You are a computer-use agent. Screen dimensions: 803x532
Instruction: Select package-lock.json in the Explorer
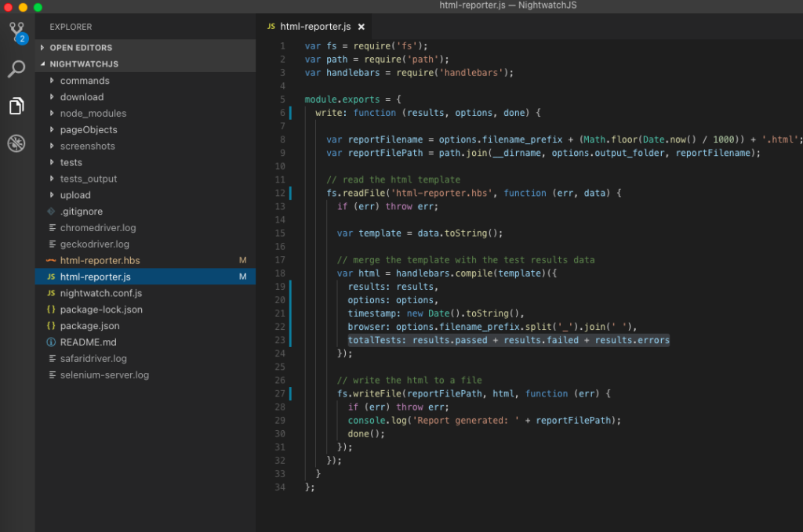pyautogui.click(x=94, y=309)
